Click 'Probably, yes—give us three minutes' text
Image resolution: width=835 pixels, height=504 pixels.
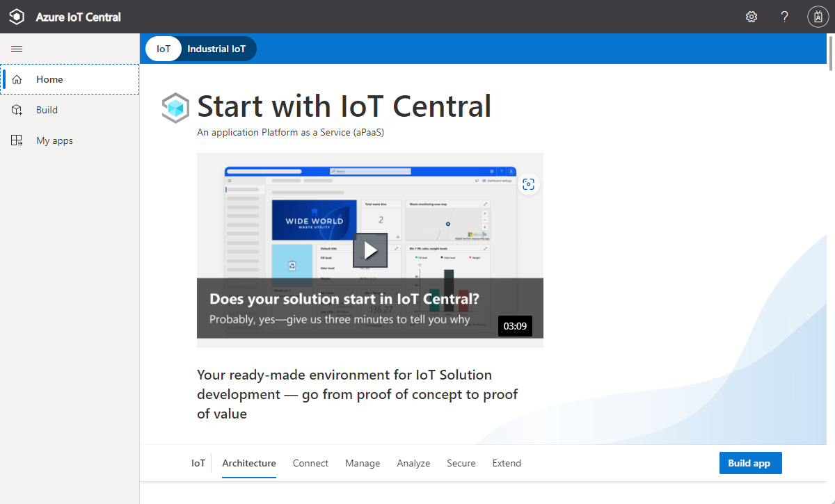[x=340, y=320]
